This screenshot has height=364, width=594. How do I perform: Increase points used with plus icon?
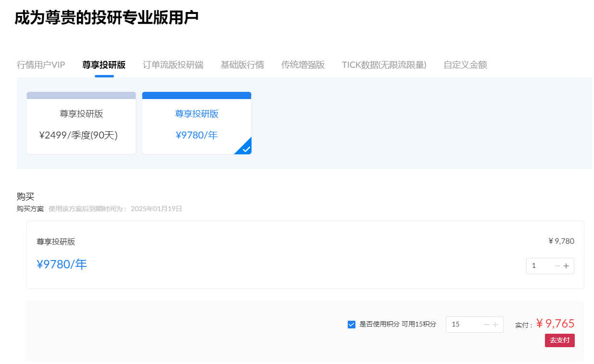click(495, 325)
